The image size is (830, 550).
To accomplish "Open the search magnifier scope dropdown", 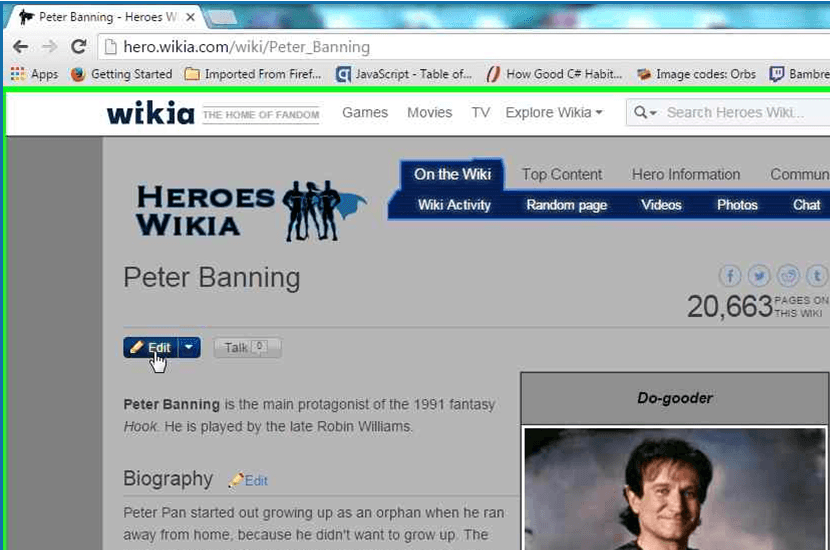I will point(645,113).
